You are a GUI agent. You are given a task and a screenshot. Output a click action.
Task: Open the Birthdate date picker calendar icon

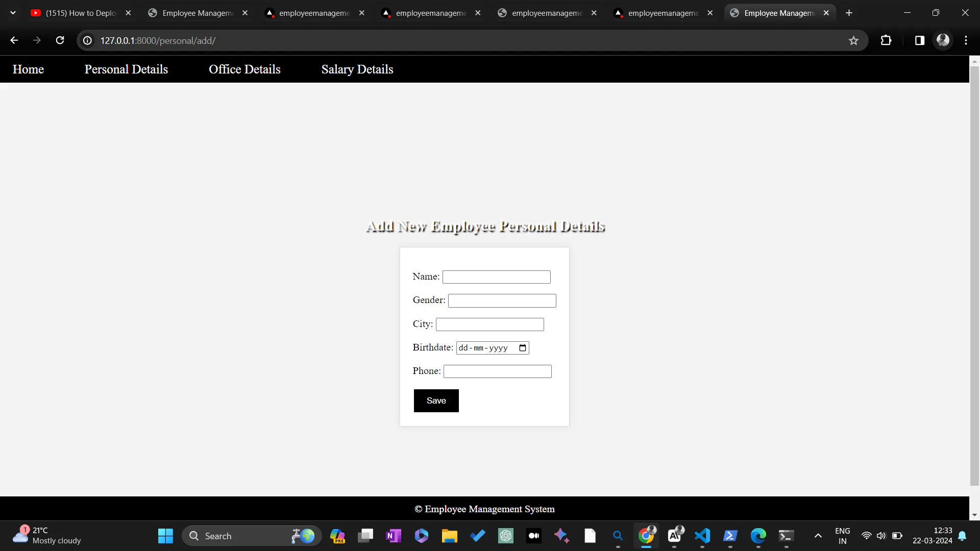coord(522,347)
